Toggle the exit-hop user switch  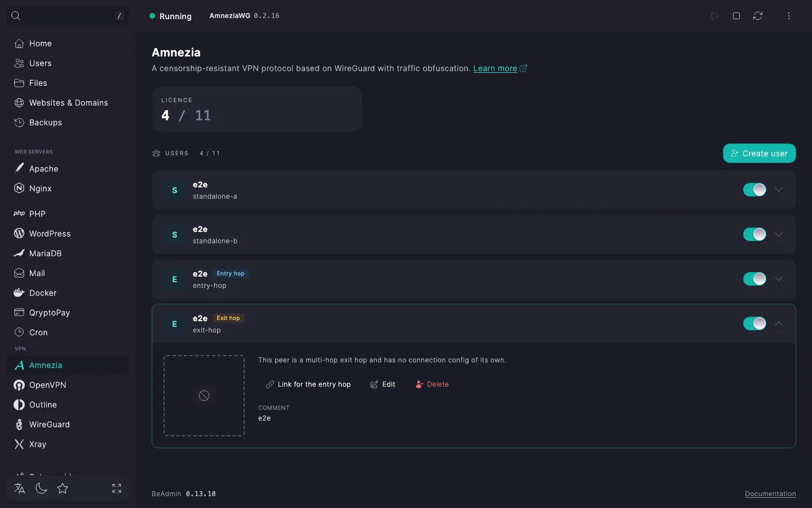pyautogui.click(x=754, y=323)
